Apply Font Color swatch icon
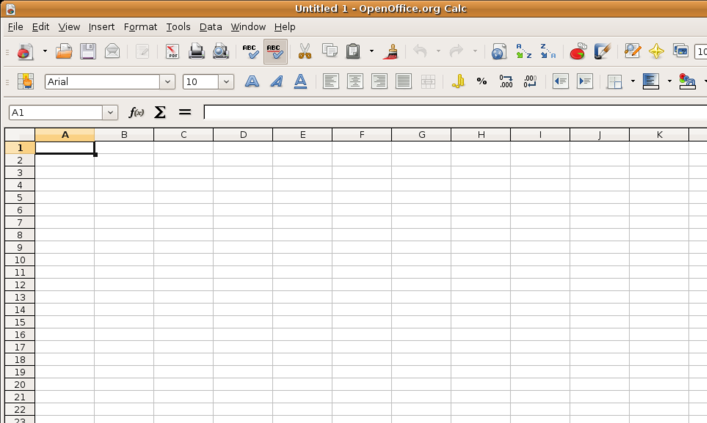Image resolution: width=707 pixels, height=423 pixels. [687, 82]
